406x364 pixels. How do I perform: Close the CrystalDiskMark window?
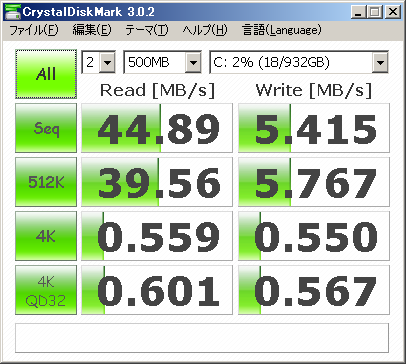tap(393, 12)
